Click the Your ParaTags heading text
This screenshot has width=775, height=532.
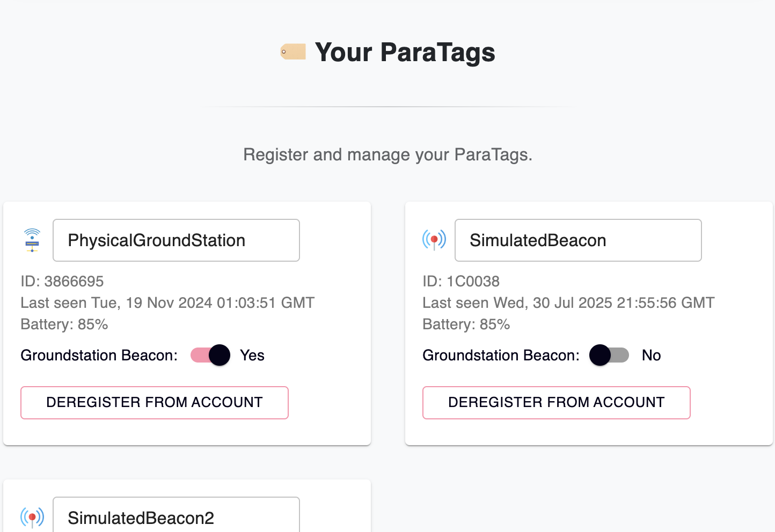pyautogui.click(x=405, y=53)
